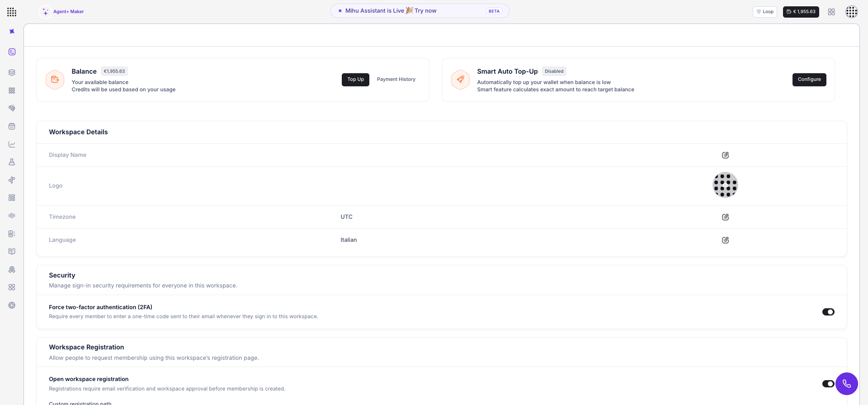Toggle Open workspace registration

828,384
